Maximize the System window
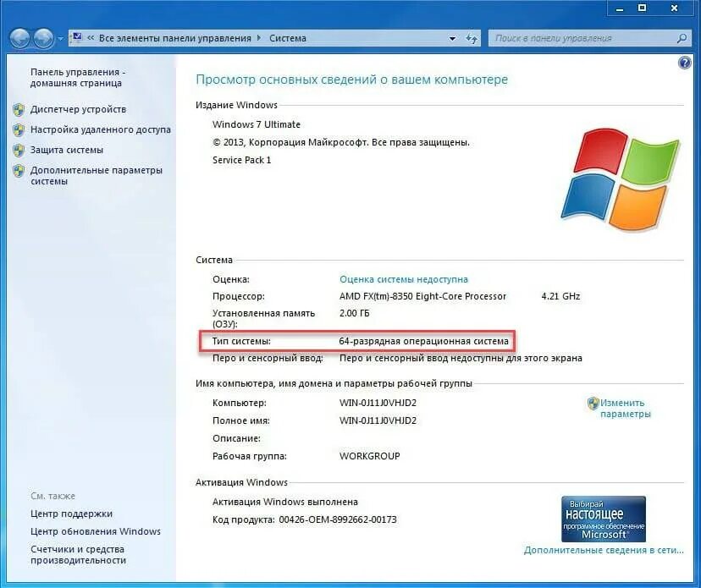The width and height of the screenshot is (701, 588). (x=642, y=8)
